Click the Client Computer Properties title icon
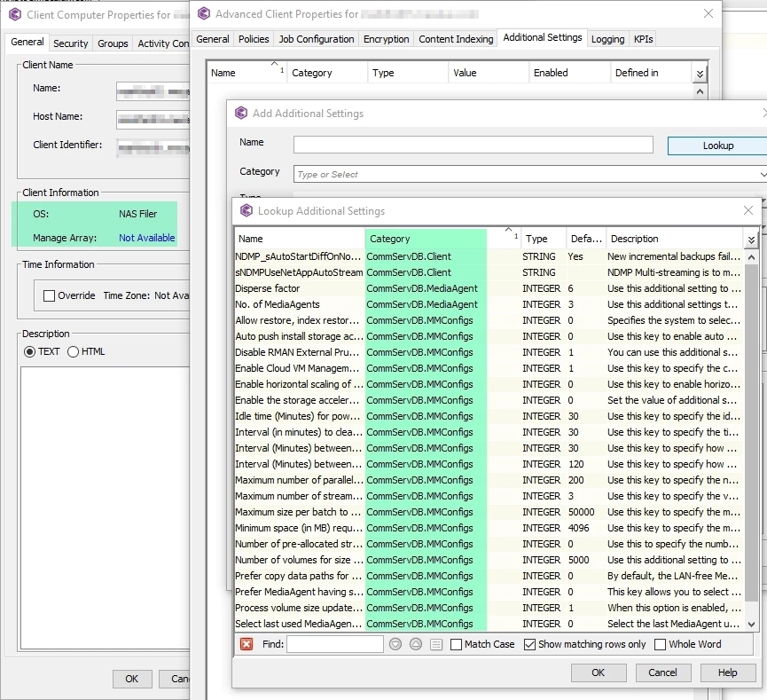Image resolution: width=767 pixels, height=700 pixels. pyautogui.click(x=15, y=14)
